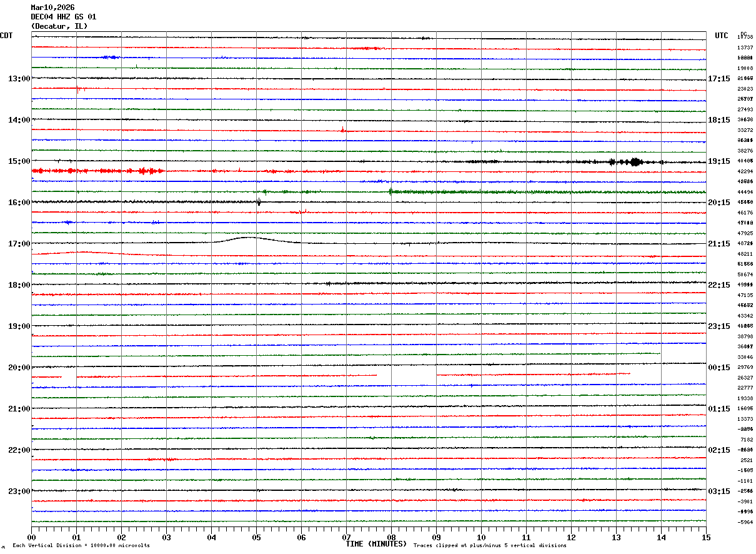Image resolution: width=756 pixels, height=554 pixels.
Task: Select the station code DEC04 HHZ GS 01
Action: click(64, 17)
